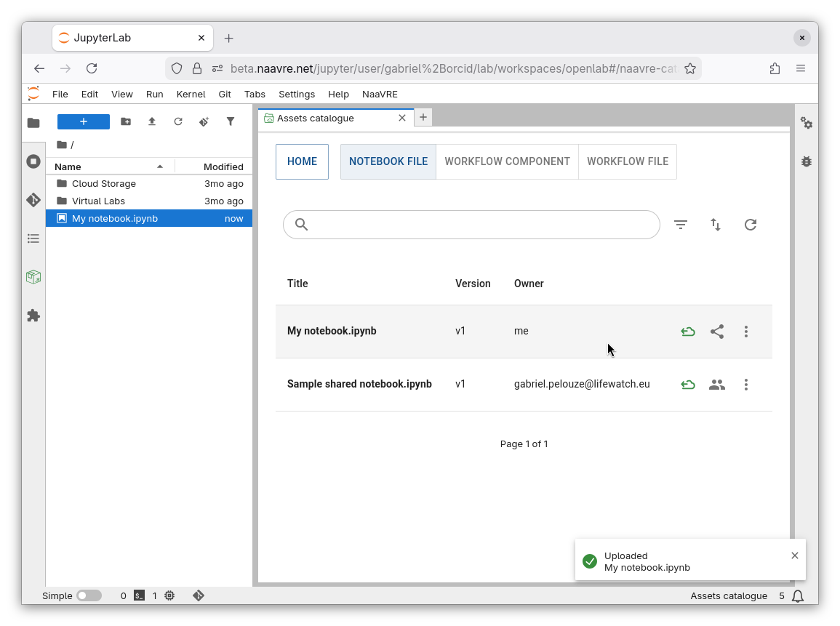840x626 pixels.
Task: Upload files with the file browser upload icon
Action: pos(152,122)
